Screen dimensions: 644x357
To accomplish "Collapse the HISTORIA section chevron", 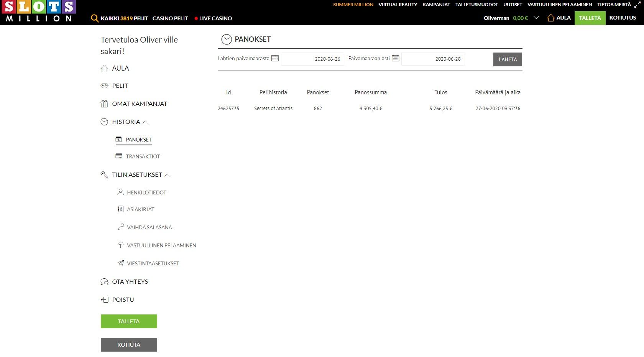I will coord(145,122).
